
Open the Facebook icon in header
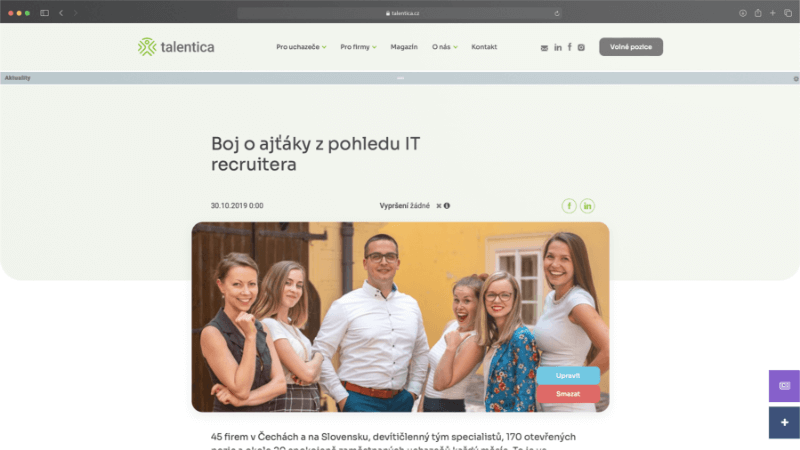coord(569,47)
